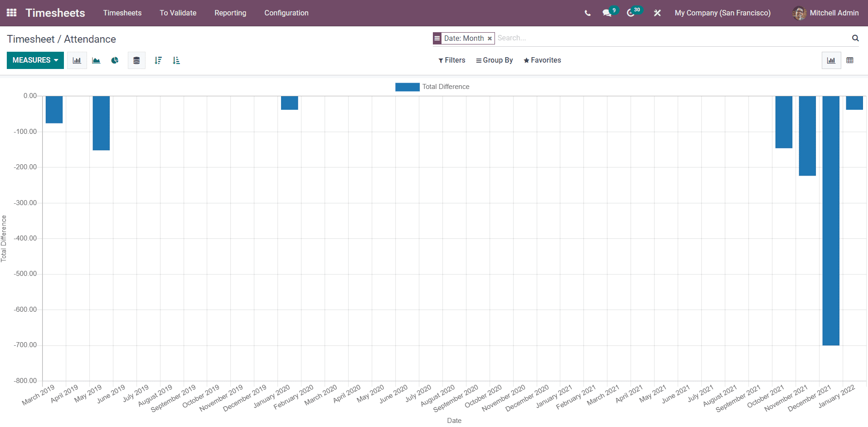Display data as a pie chart
The height and width of the screenshot is (427, 868).
[115, 60]
